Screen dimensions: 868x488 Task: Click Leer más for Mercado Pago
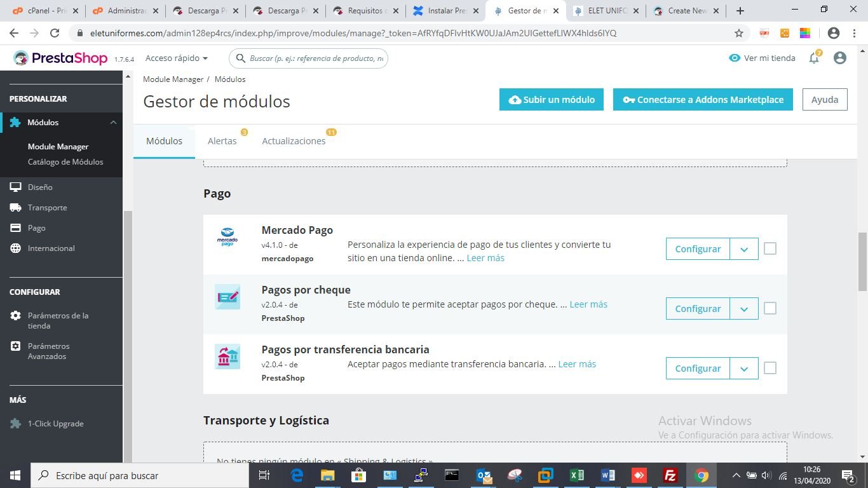point(485,258)
